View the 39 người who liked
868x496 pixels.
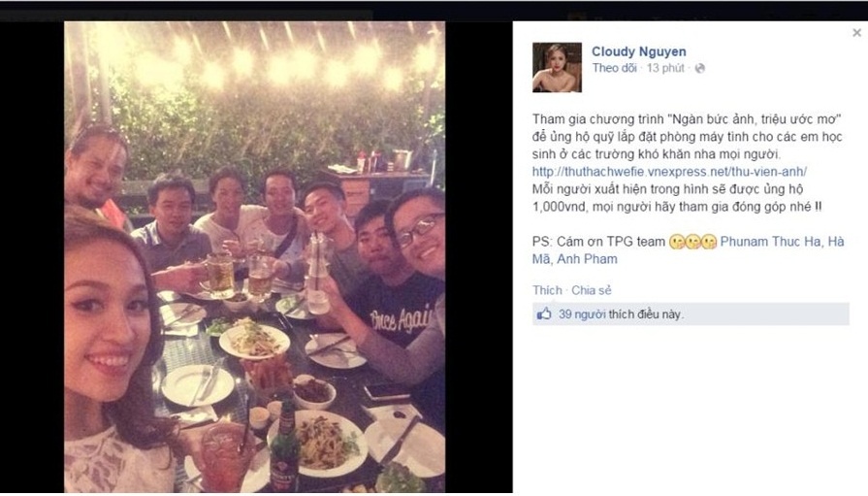click(582, 314)
